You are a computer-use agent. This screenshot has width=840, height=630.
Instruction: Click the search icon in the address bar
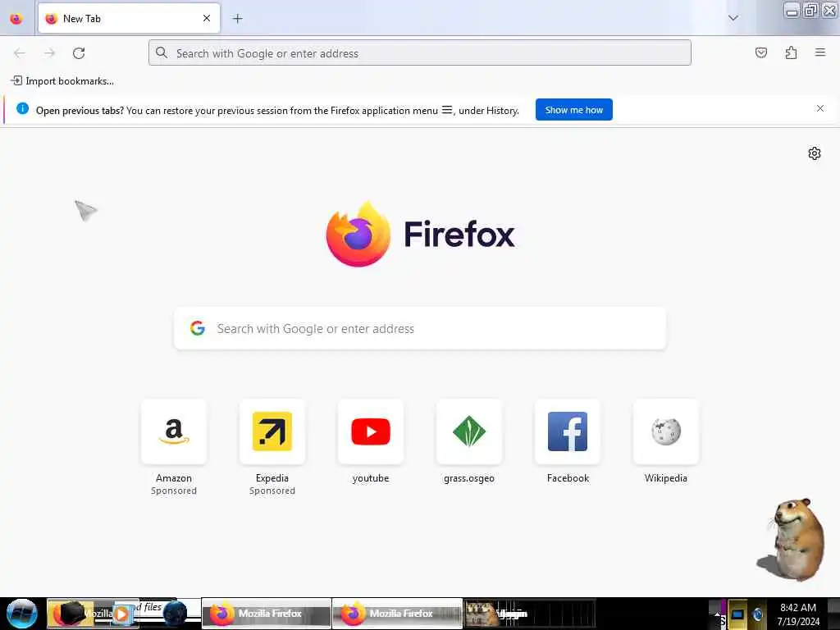162,52
